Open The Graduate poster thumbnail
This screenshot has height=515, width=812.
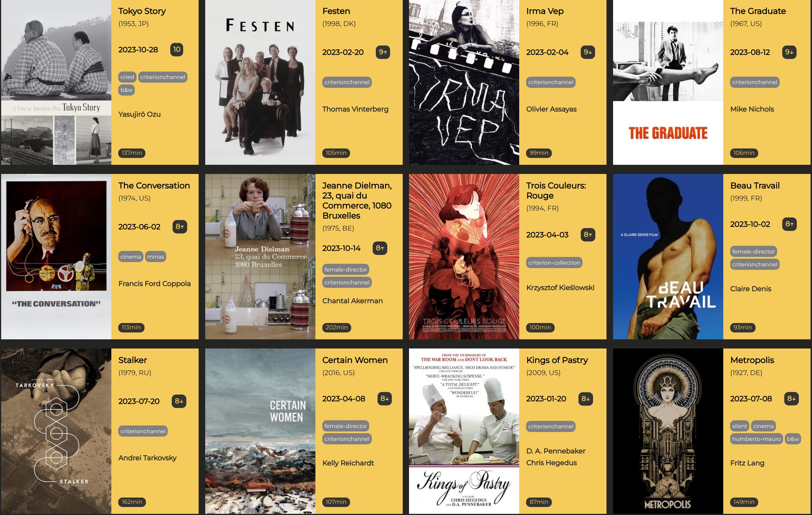pos(668,82)
